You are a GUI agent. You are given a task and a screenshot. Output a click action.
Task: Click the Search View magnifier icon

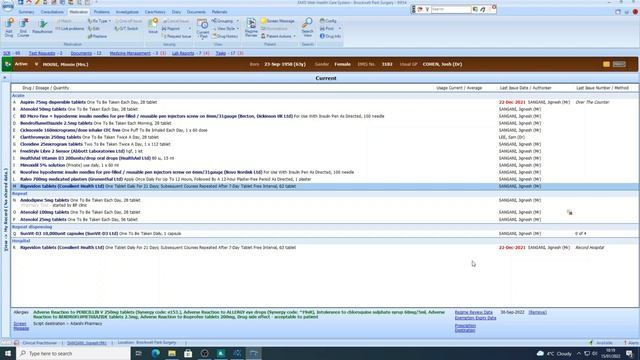pyautogui.click(x=307, y=27)
